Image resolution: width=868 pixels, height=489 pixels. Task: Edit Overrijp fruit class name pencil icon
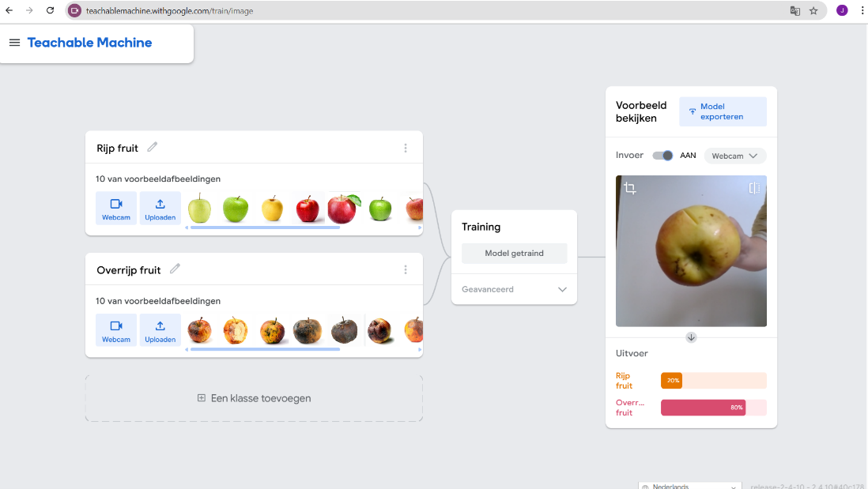coord(175,269)
